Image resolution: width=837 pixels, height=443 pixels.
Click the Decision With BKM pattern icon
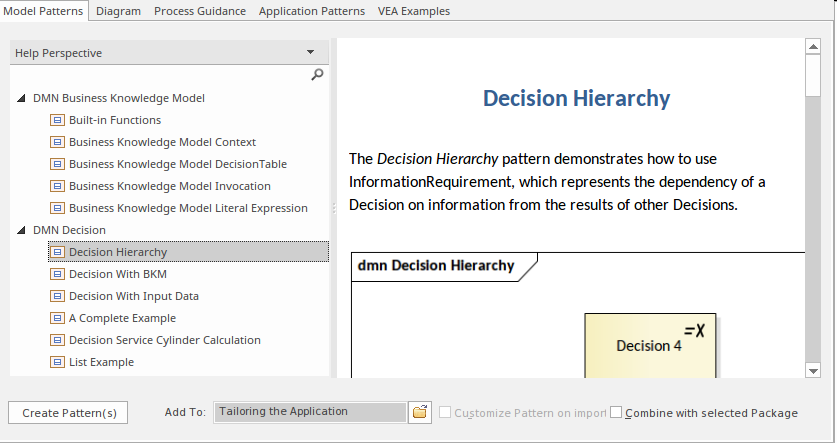pyautogui.click(x=58, y=274)
